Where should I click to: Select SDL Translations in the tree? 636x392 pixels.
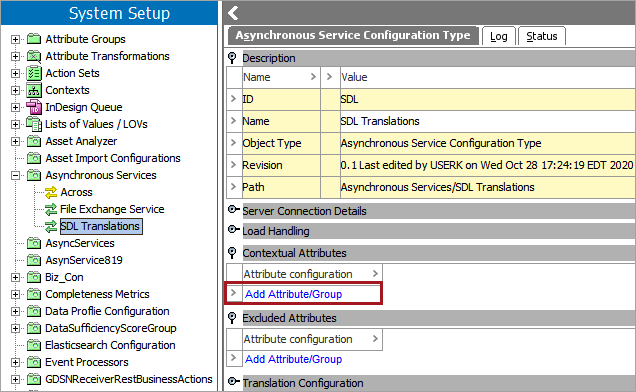point(101,226)
